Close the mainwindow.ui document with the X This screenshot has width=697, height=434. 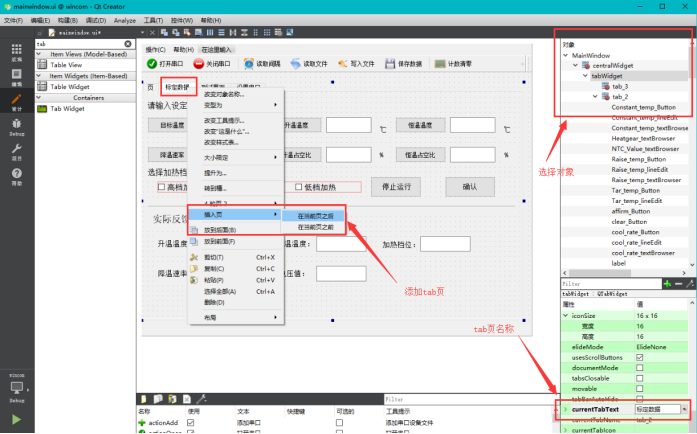[x=152, y=32]
